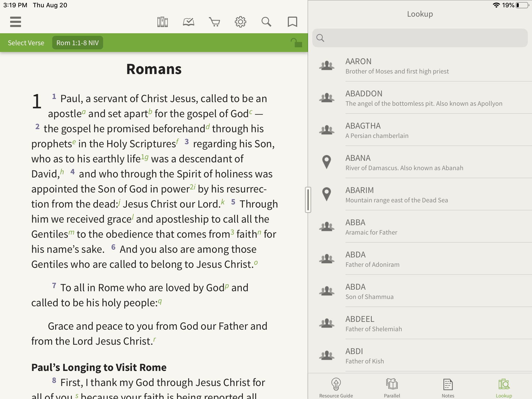Screen dimensions: 532x399
Task: Tap verse number 5 marker
Action: [x=233, y=202]
